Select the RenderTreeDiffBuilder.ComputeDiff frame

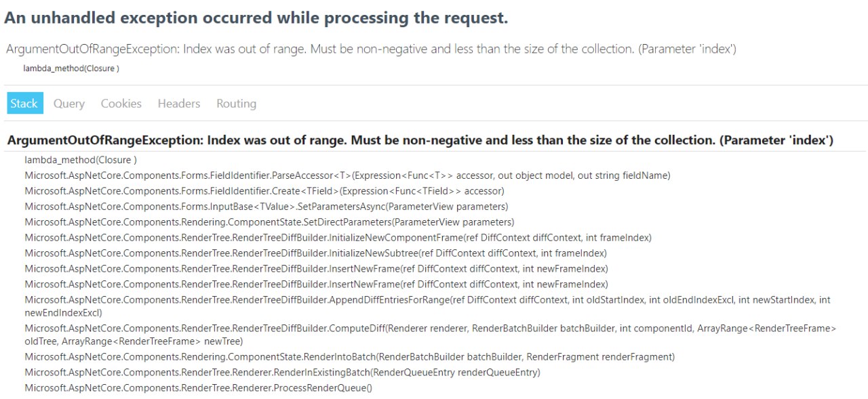[x=431, y=335]
